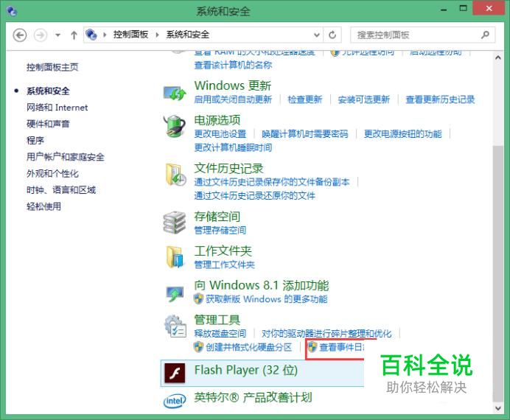Select 系统和安全 in the sidebar
Image resolution: width=510 pixels, height=420 pixels.
pos(48,91)
